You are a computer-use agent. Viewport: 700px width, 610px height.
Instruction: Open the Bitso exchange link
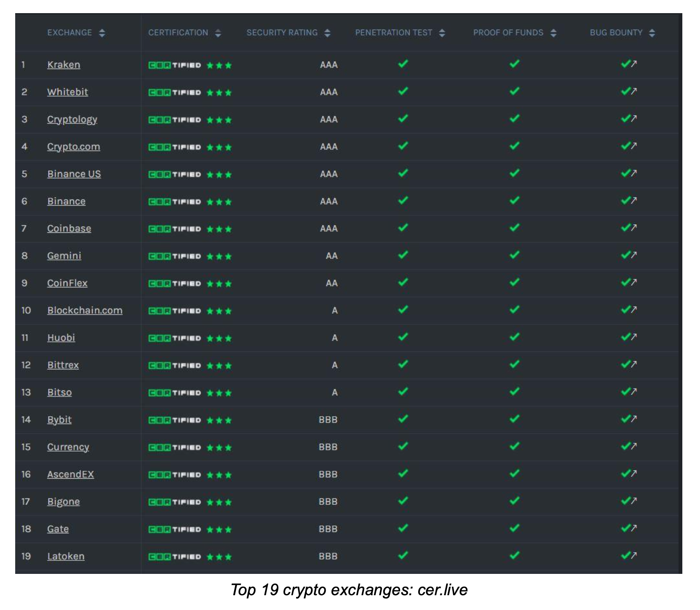click(x=60, y=392)
